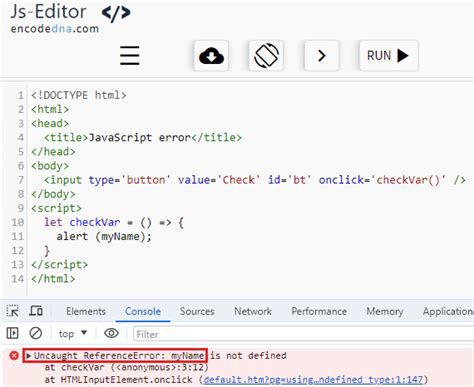The image size is (474, 387).
Task: Click line number 14 in gutter
Action: [x=18, y=279]
